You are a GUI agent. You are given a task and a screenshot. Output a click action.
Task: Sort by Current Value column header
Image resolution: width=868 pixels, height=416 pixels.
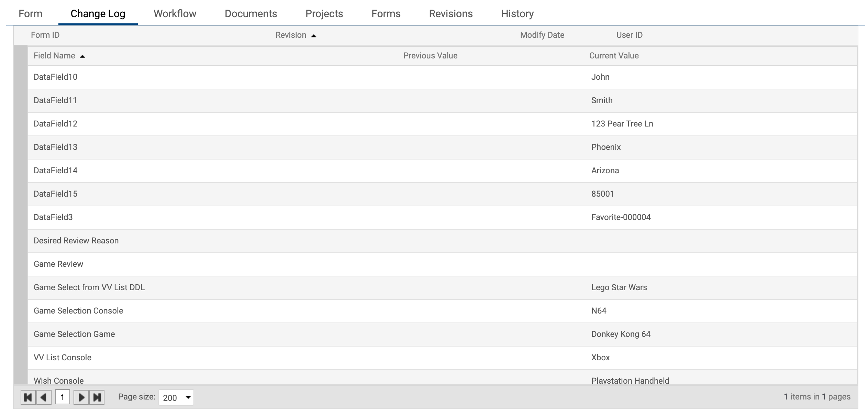coord(614,56)
